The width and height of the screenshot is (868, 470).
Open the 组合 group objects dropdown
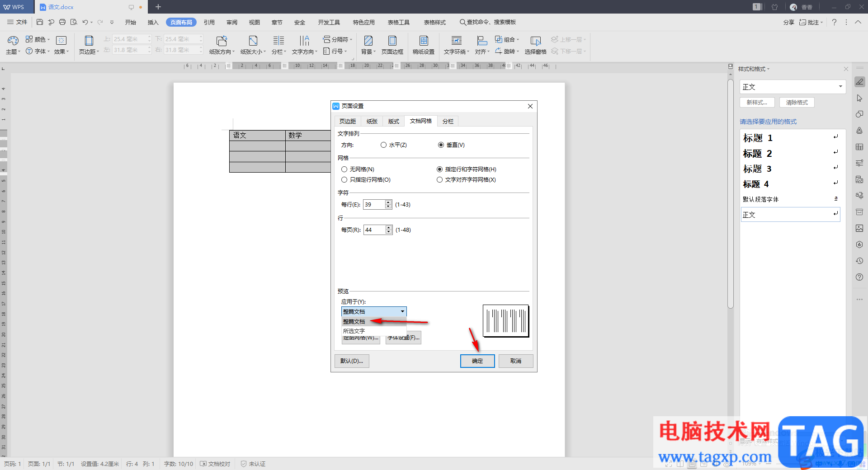coord(507,39)
